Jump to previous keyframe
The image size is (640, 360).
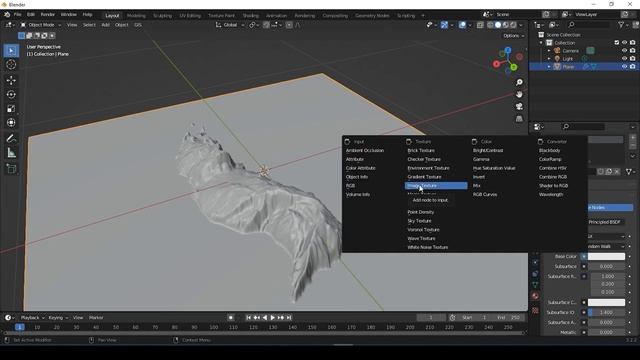256,318
